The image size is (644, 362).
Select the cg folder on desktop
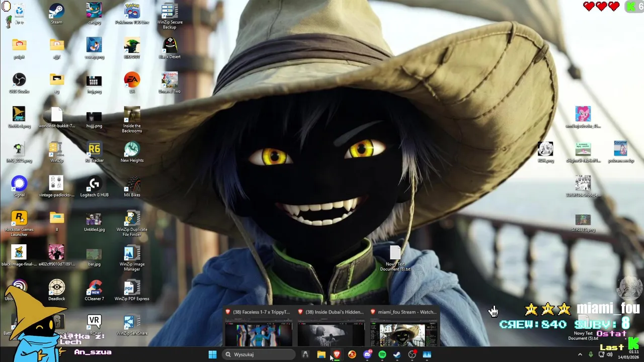pyautogui.click(x=56, y=83)
